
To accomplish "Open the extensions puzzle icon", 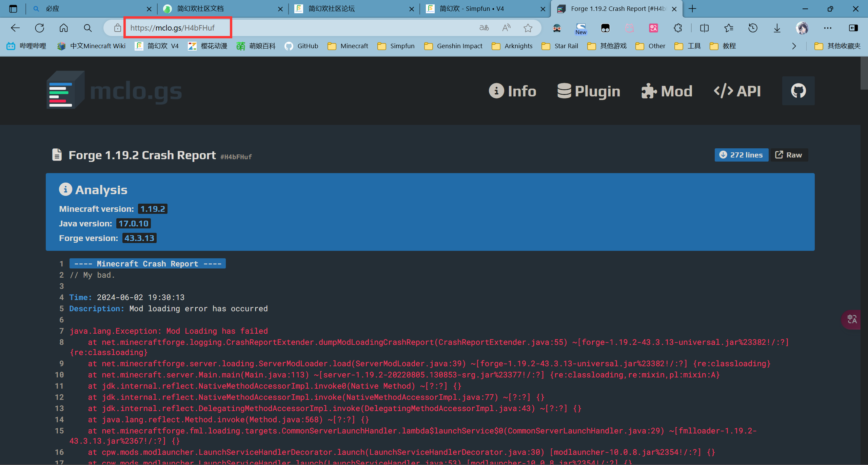I will coord(678,28).
